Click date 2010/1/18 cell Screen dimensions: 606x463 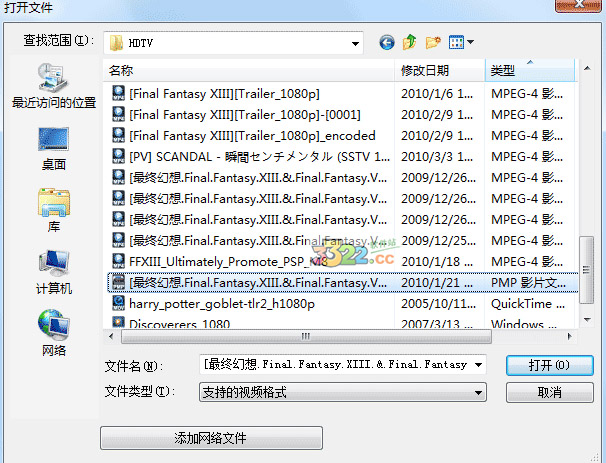click(437, 262)
